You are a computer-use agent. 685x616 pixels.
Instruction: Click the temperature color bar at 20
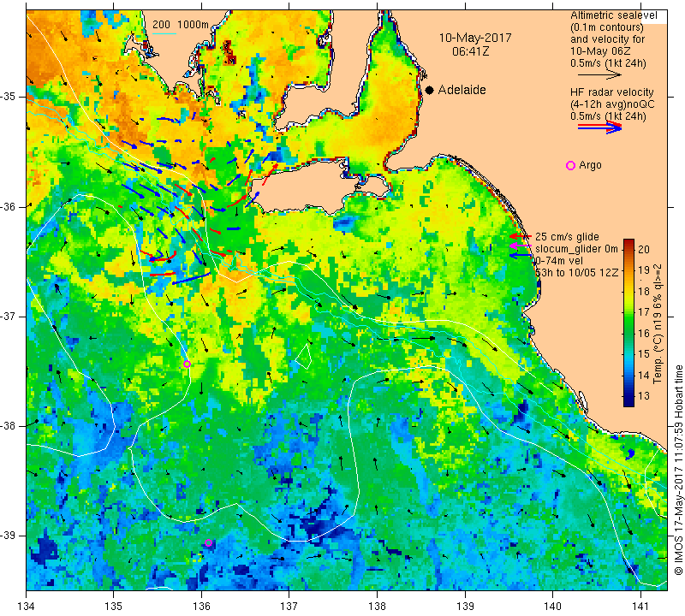(x=628, y=249)
